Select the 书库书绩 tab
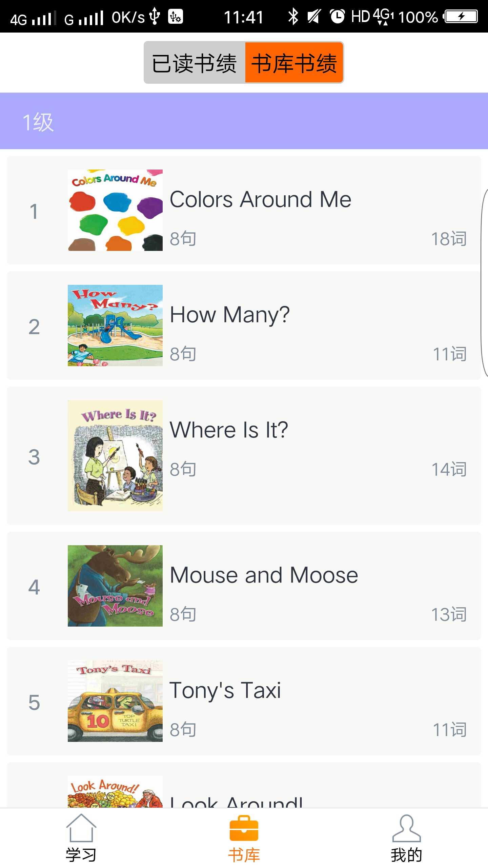 tap(294, 63)
